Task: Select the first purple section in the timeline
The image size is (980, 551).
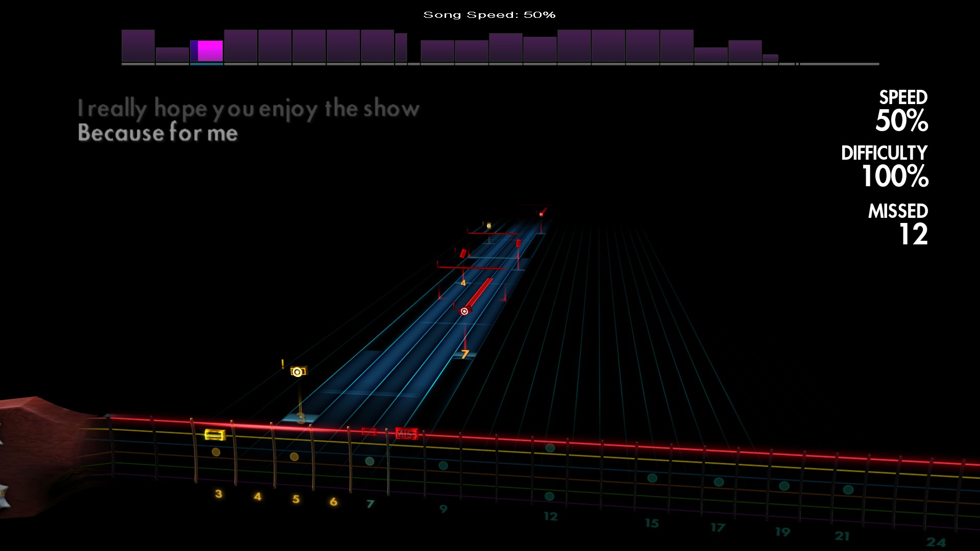Action: [x=138, y=46]
